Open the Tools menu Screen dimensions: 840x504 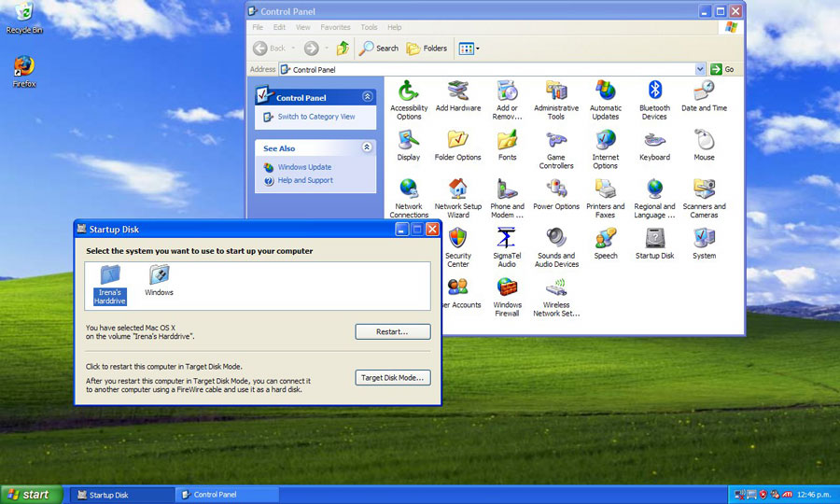pyautogui.click(x=369, y=27)
